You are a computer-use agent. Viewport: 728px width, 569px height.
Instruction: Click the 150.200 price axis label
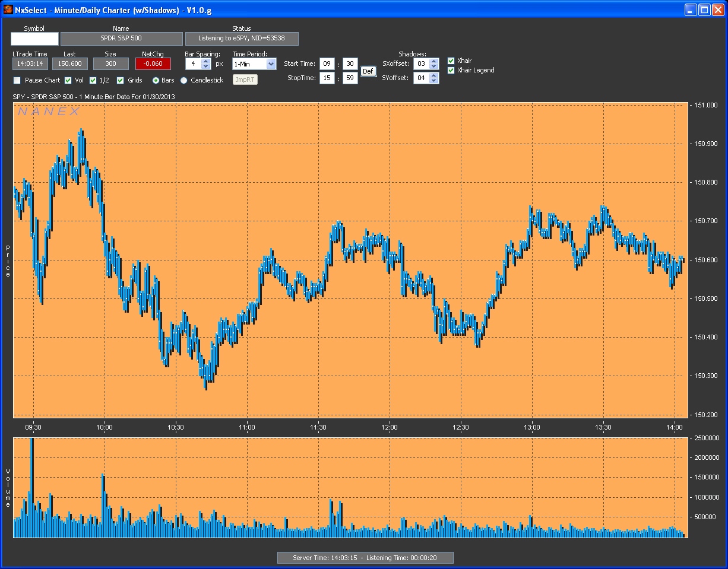(706, 414)
